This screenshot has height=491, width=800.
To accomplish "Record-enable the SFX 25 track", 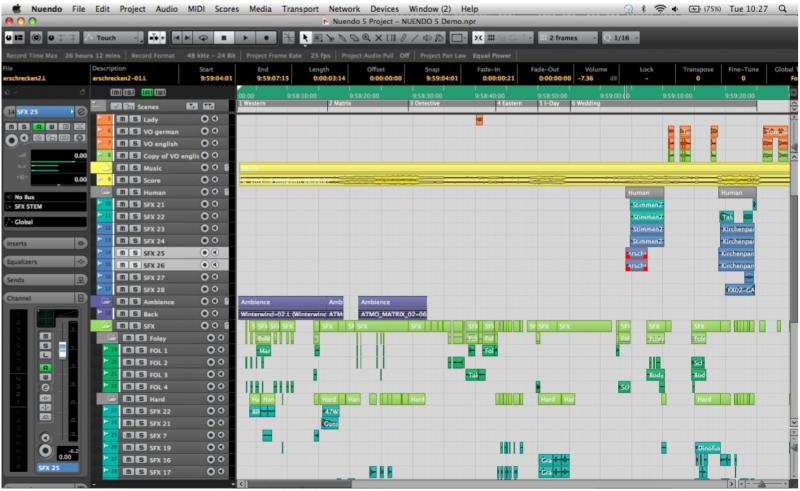I will (204, 253).
